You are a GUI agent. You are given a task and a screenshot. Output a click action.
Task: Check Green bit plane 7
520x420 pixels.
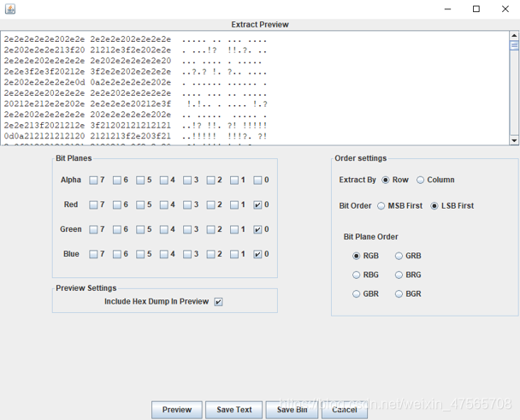pos(93,229)
